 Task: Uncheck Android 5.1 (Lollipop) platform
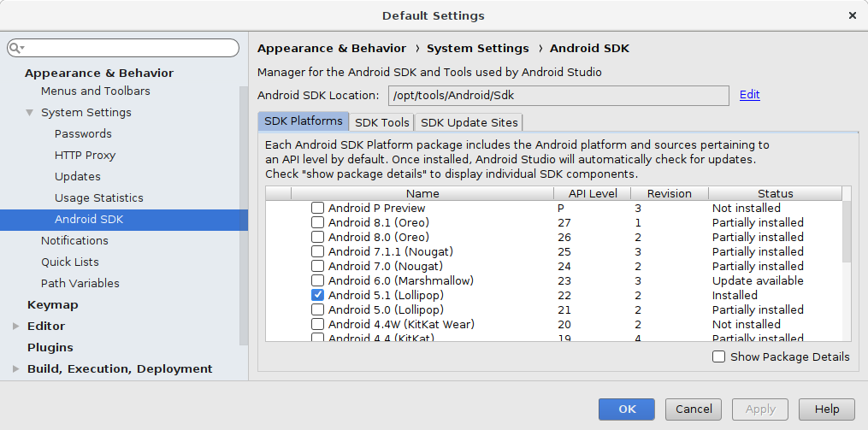(317, 295)
